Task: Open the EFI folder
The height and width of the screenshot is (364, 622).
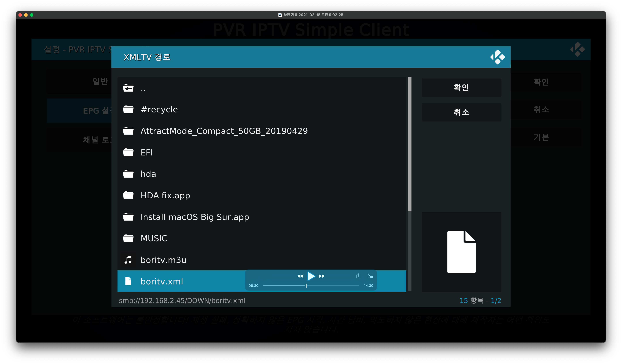Action: point(147,152)
